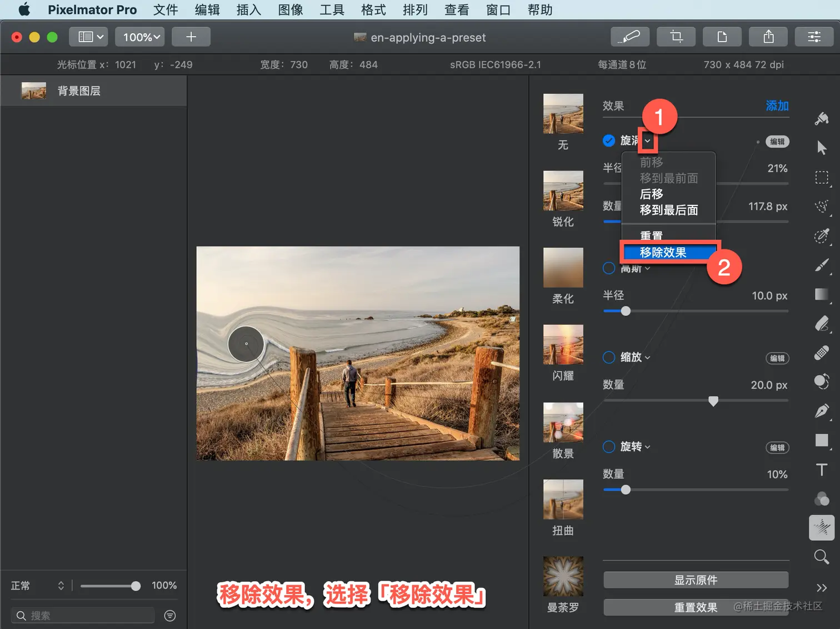Click 编辑 button for 旋转 effect
840x629 pixels.
(777, 447)
